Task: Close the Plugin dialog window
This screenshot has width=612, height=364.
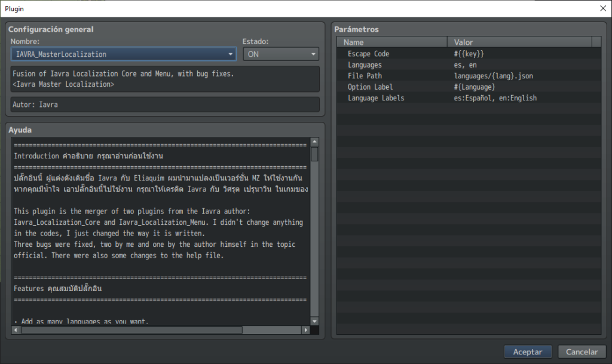Action: 602,8
